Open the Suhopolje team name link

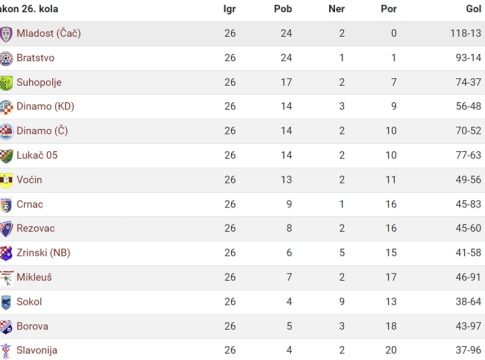(x=39, y=82)
